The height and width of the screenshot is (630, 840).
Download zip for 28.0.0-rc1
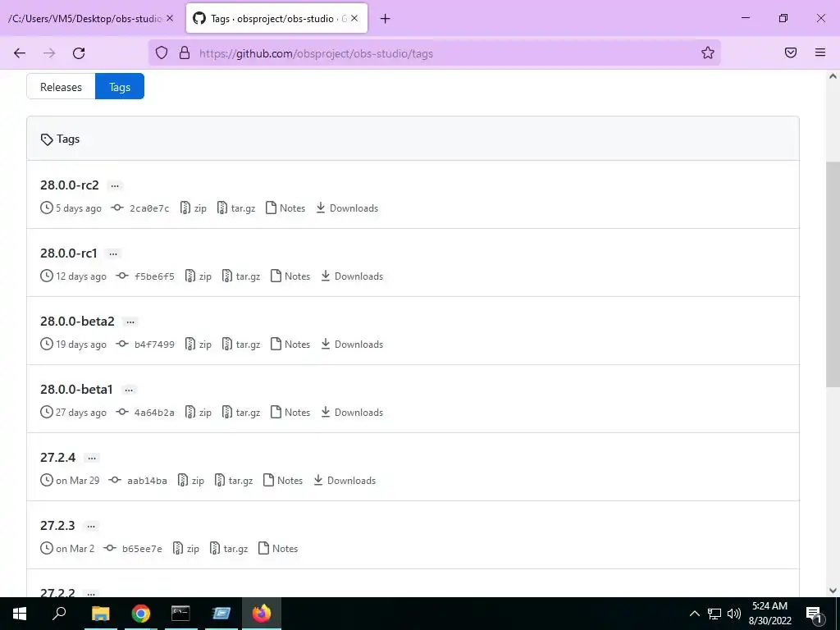[199, 276]
